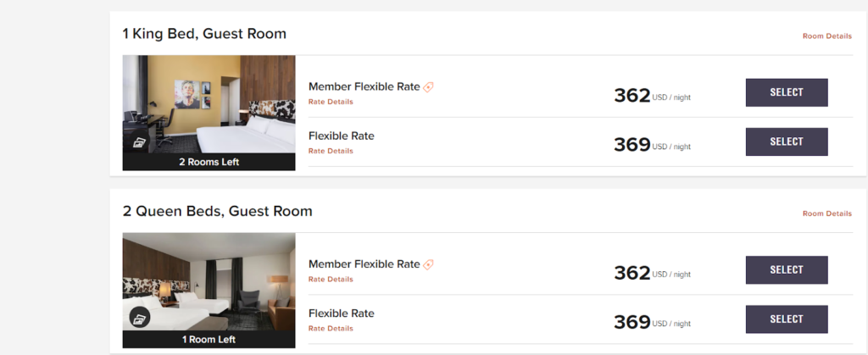868x355 pixels.
Task: Select Queen Beds Member Flexible Rate at 362 USD
Action: [786, 269]
